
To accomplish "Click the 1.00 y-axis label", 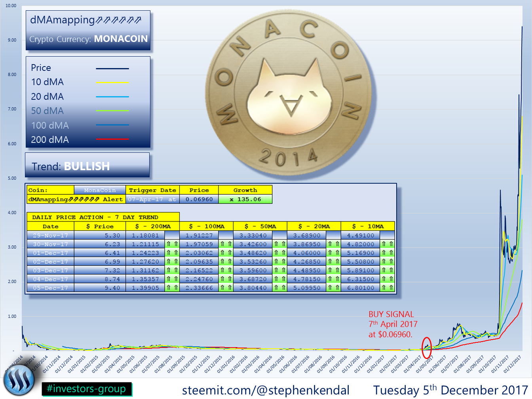I will click(x=12, y=316).
